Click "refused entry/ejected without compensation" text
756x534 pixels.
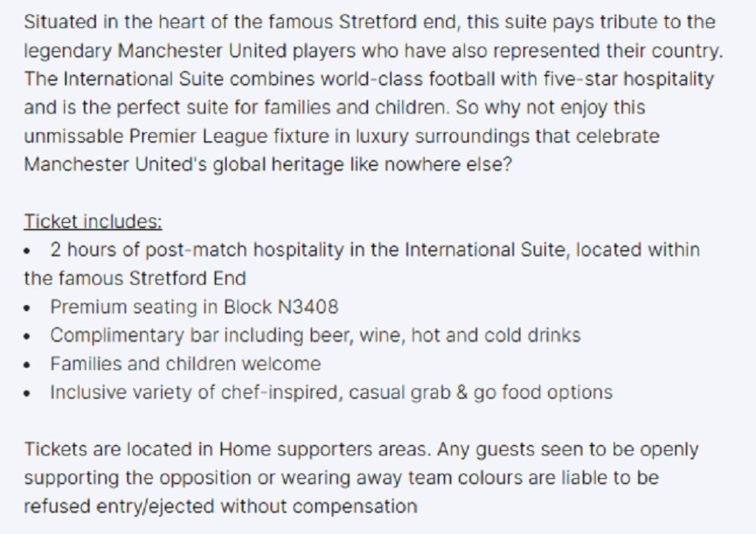coord(220,506)
